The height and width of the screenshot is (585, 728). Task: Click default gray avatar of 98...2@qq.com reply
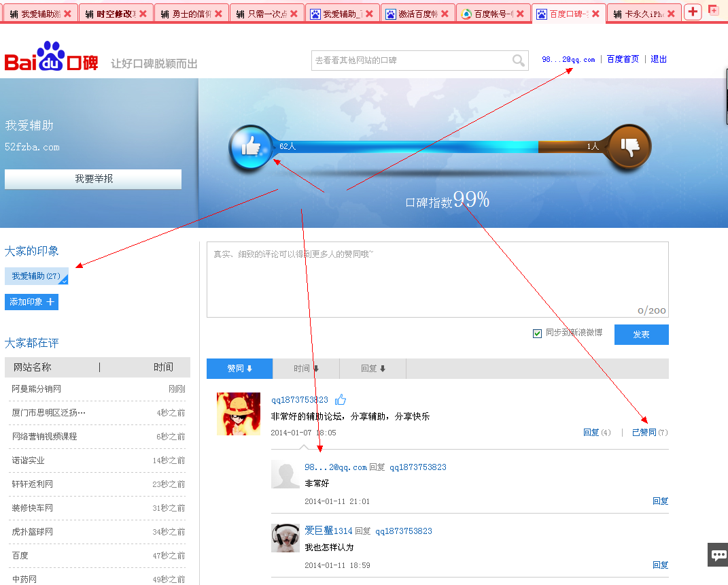coord(285,474)
